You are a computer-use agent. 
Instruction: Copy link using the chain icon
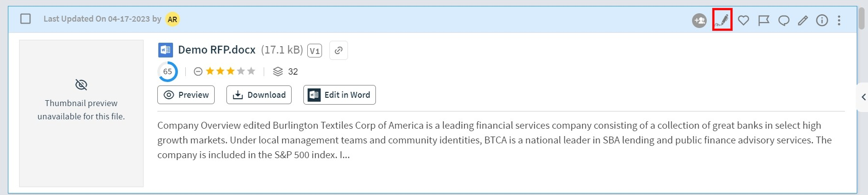339,51
